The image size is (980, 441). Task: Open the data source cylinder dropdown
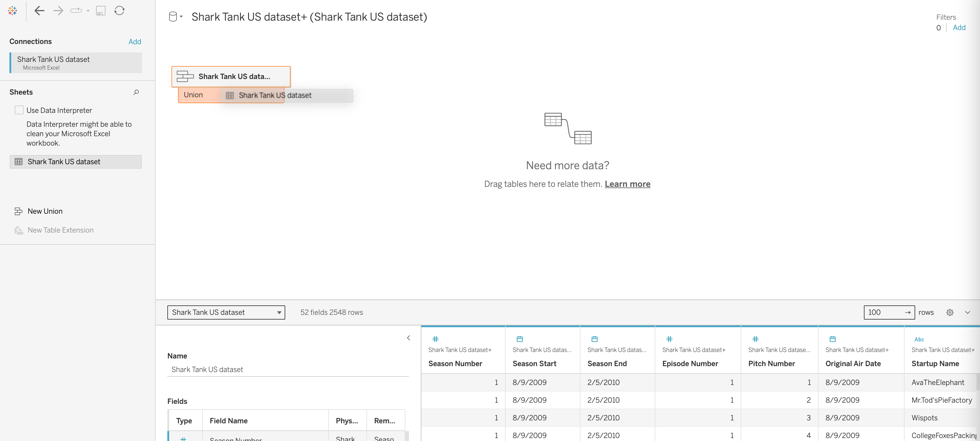(175, 17)
